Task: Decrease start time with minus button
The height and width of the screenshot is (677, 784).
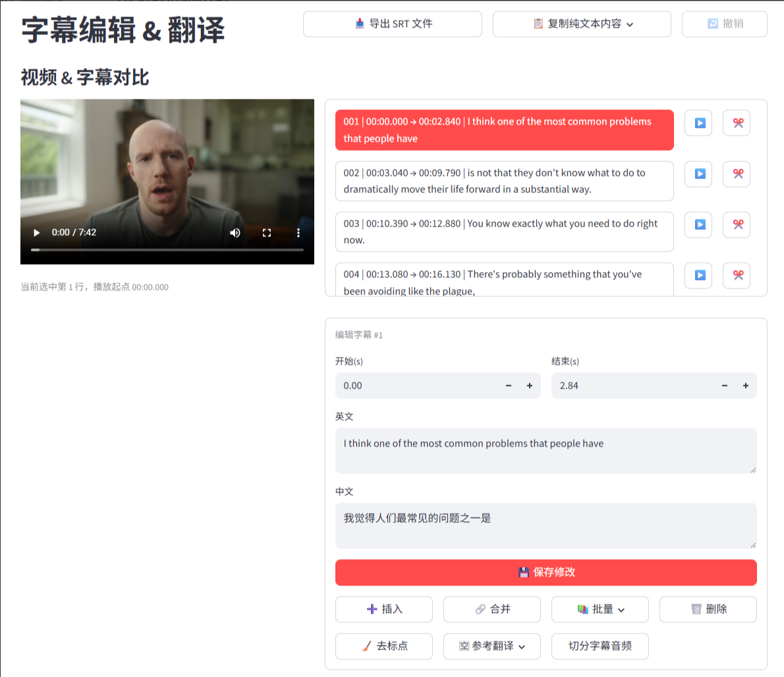Action: point(509,386)
